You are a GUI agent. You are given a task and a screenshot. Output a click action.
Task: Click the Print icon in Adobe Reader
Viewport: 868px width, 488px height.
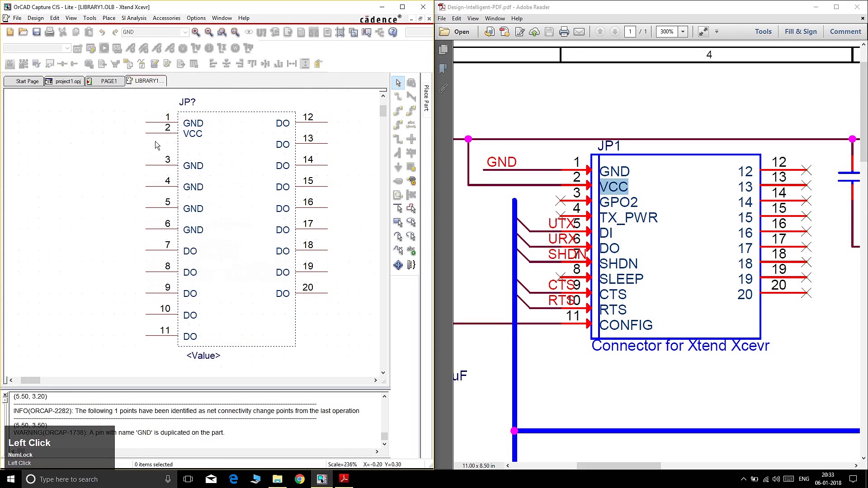(564, 31)
